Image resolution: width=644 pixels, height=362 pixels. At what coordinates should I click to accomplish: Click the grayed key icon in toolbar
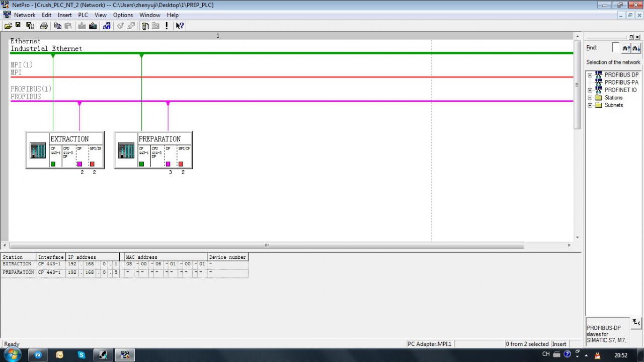(121, 26)
